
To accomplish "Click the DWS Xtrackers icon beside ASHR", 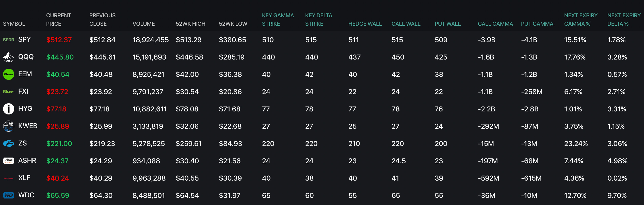I will pyautogui.click(x=8, y=161).
